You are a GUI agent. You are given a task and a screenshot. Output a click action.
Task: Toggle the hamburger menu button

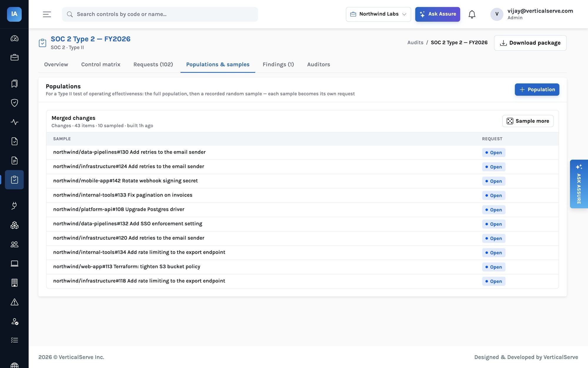pos(47,14)
